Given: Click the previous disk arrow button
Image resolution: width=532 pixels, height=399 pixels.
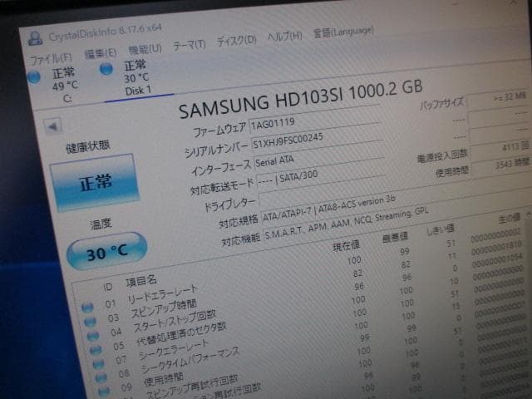Looking at the screenshot, I should [53, 127].
